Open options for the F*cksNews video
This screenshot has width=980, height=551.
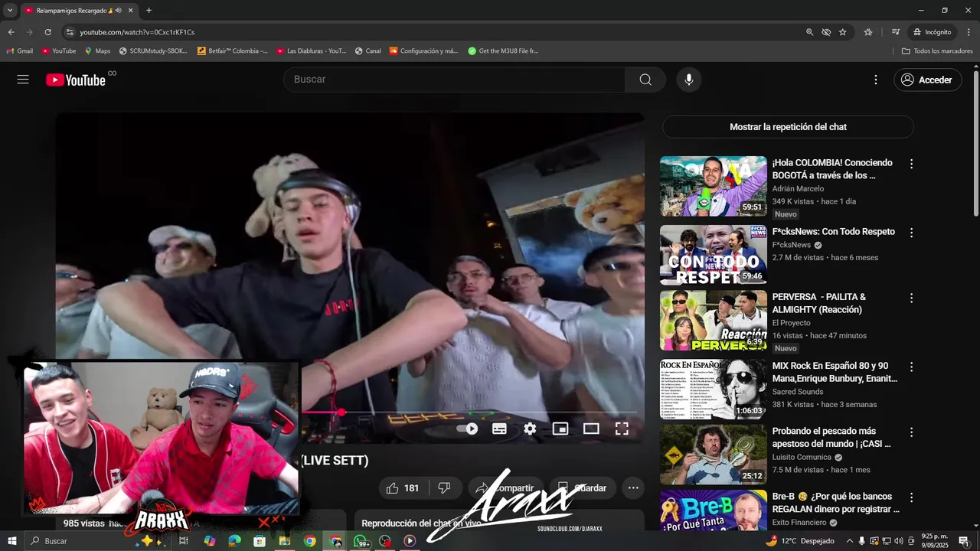tap(911, 233)
